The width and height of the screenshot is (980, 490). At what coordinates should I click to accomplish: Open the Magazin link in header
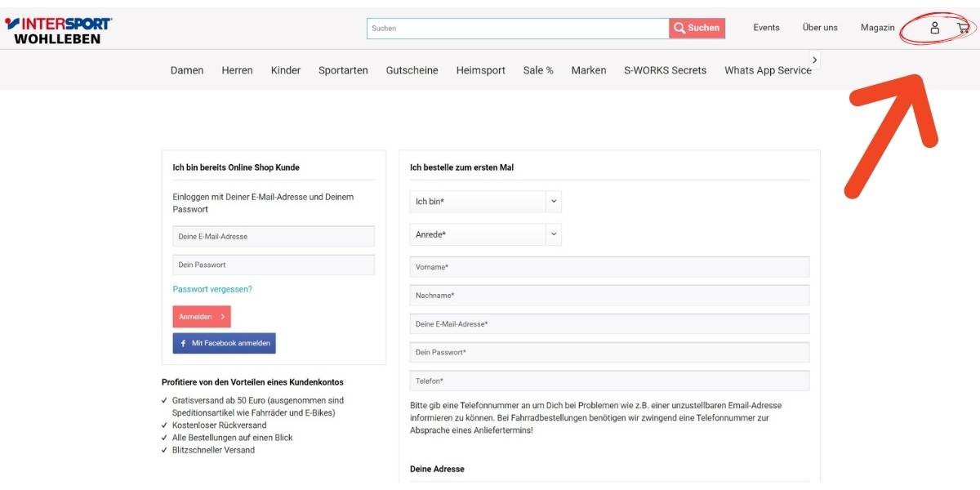[877, 28]
